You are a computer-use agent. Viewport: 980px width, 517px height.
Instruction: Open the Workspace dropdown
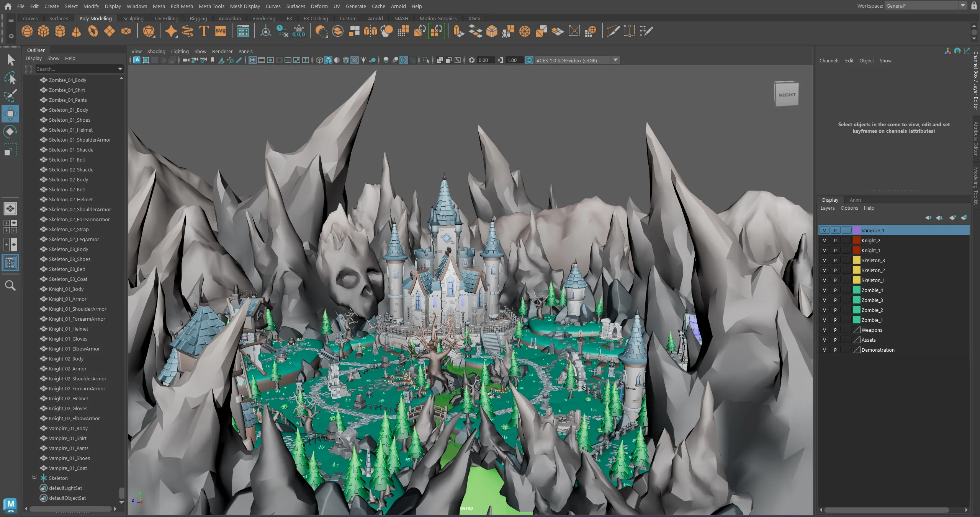[x=962, y=6]
